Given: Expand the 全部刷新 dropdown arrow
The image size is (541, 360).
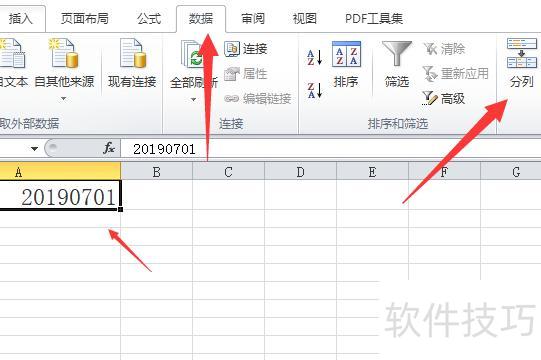Looking at the screenshot, I should point(193,100).
